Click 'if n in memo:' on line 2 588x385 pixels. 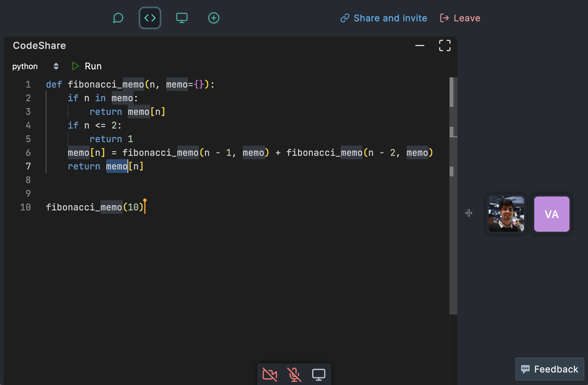(103, 98)
